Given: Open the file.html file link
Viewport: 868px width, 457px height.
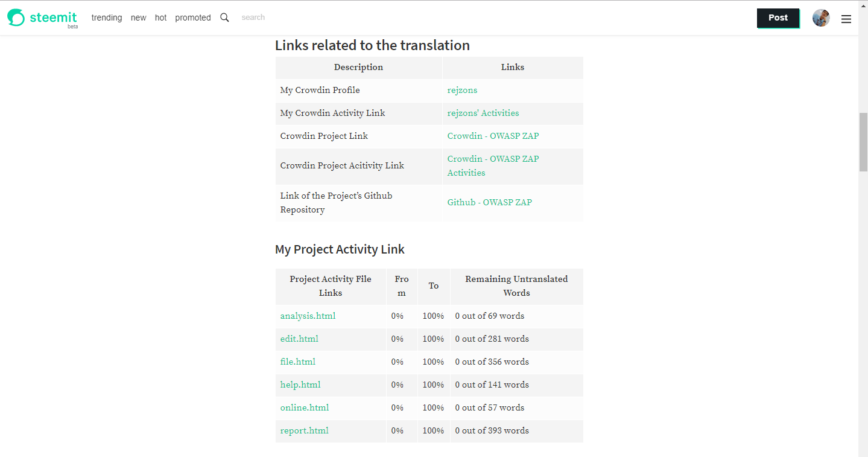Looking at the screenshot, I should pos(298,362).
